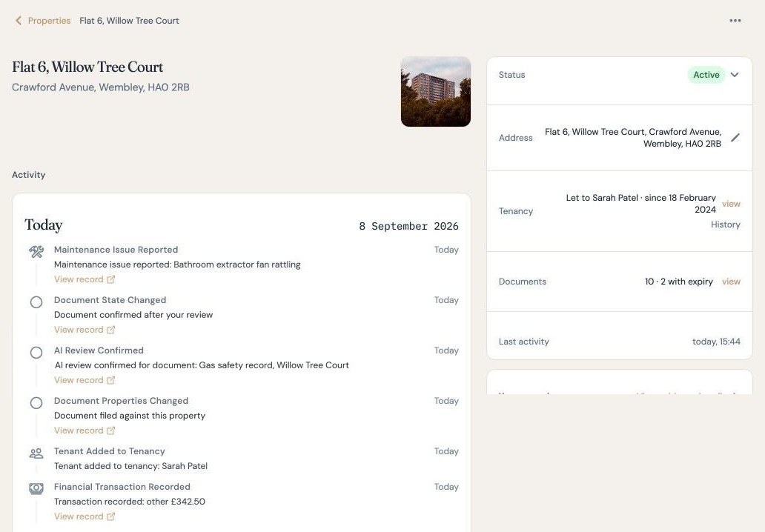Screen dimensions: 765x532
Task: Click the Active status badge
Action: [x=706, y=75]
